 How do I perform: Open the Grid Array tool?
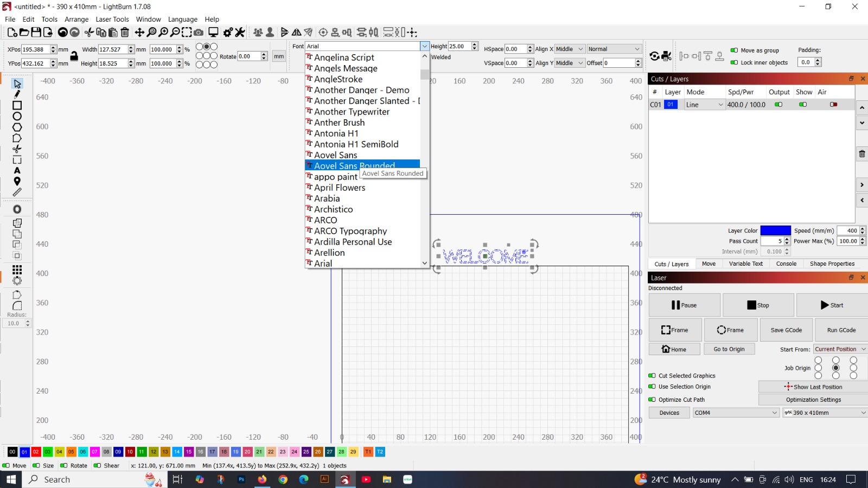pyautogui.click(x=17, y=269)
